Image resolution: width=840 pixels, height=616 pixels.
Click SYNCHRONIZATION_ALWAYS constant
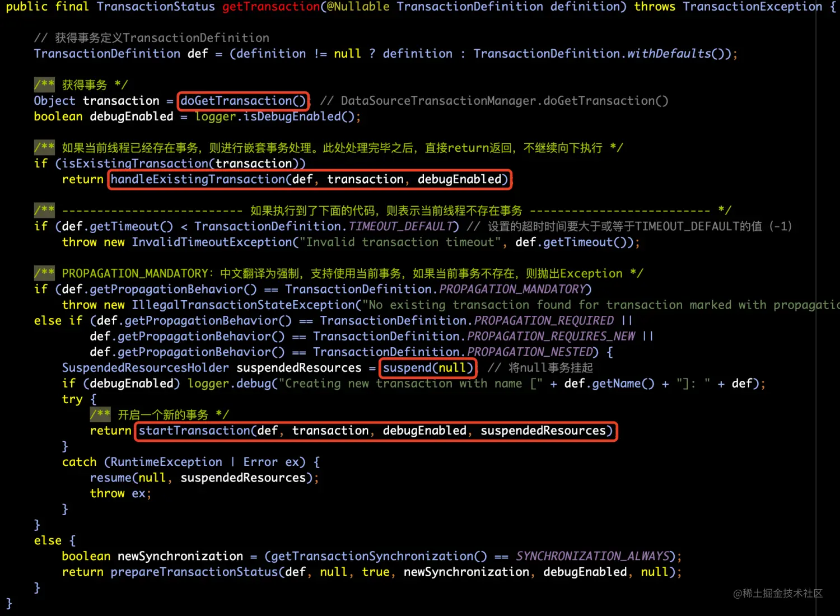[x=593, y=556]
